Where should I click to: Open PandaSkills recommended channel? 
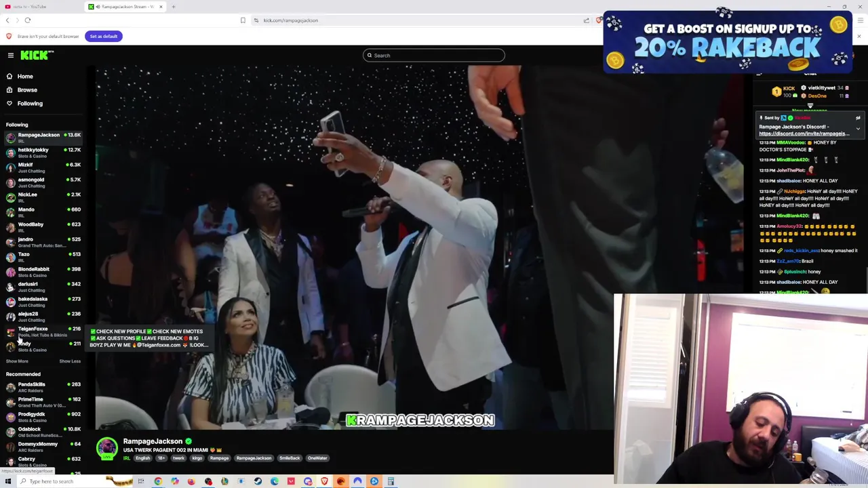43,386
